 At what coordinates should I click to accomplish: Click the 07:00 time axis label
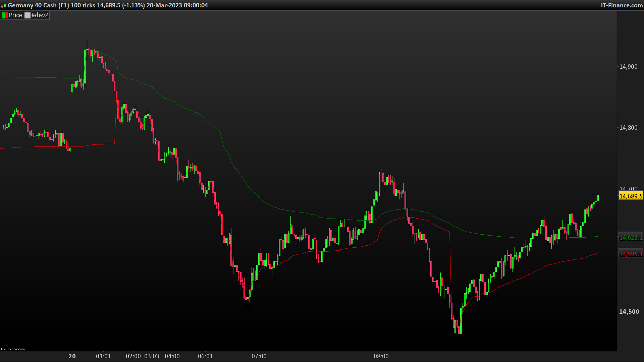point(259,356)
